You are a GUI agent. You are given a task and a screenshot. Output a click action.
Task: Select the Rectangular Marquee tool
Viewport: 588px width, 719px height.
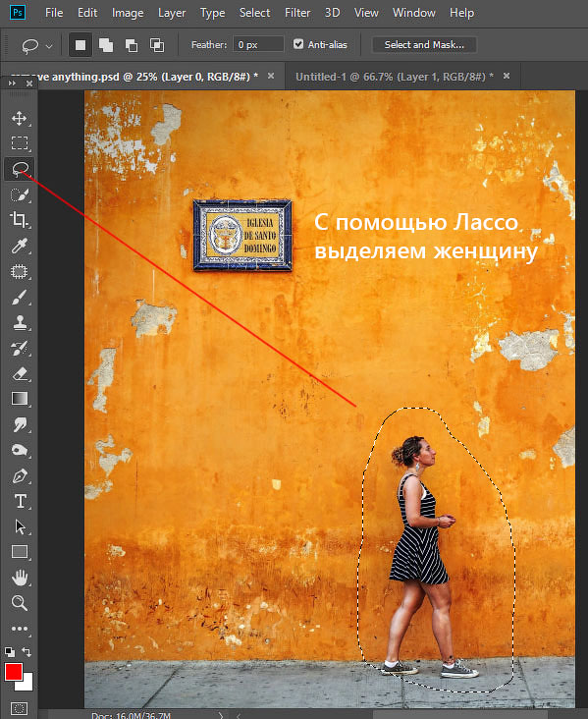pyautogui.click(x=19, y=143)
